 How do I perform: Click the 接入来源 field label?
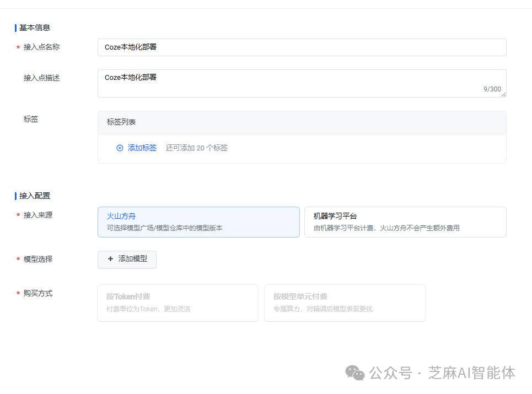click(x=38, y=215)
